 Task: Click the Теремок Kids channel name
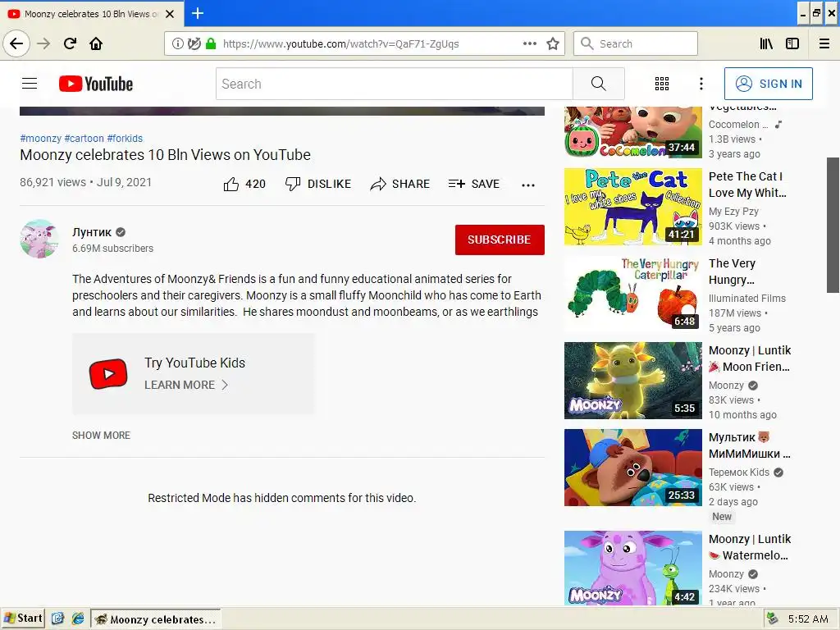pos(739,472)
